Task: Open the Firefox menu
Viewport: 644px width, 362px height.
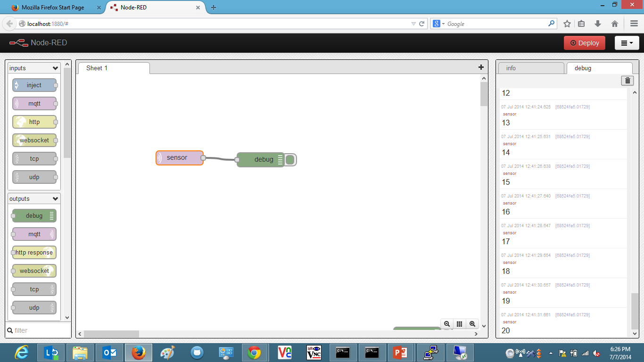Action: pos(634,24)
